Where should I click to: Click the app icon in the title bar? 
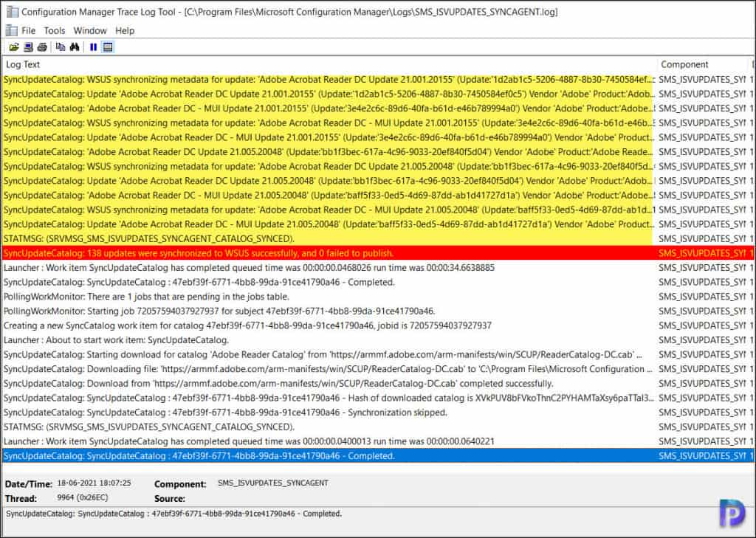tap(13, 12)
